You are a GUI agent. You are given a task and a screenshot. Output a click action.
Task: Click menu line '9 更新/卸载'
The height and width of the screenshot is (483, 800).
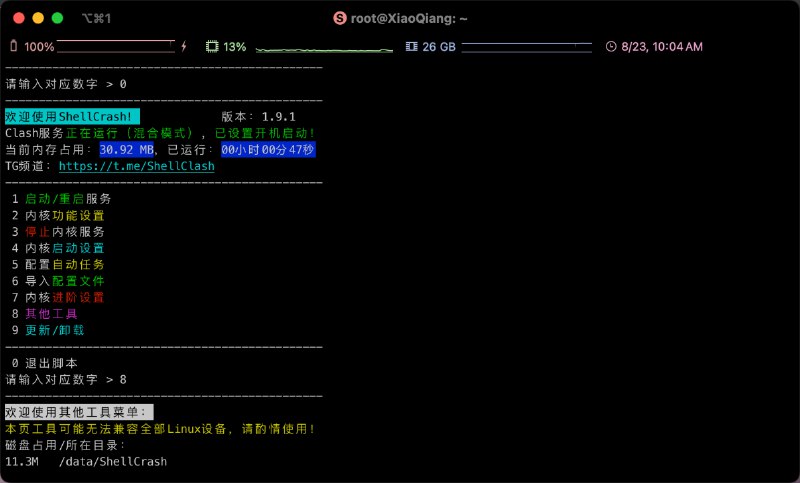pos(48,330)
